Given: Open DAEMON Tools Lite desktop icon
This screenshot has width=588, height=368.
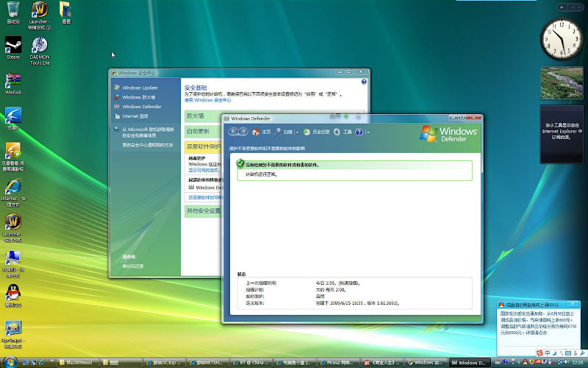Looking at the screenshot, I should point(40,51).
